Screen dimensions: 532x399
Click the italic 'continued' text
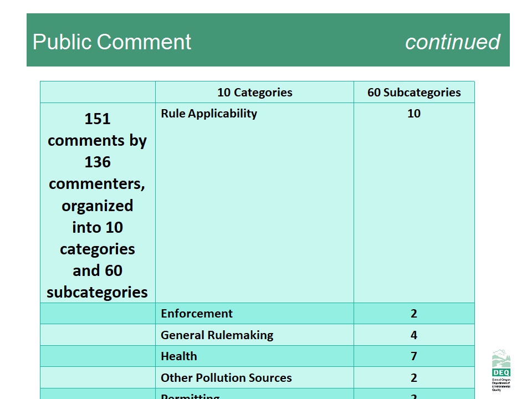pos(452,42)
